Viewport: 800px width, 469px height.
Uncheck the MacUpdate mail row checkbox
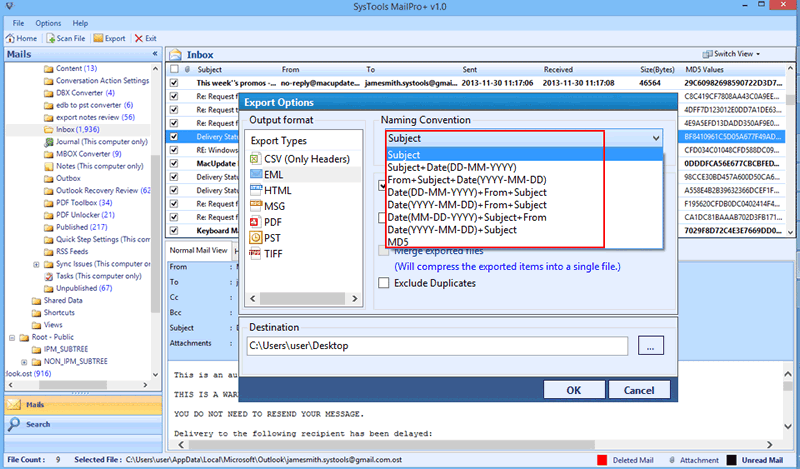pyautogui.click(x=174, y=163)
